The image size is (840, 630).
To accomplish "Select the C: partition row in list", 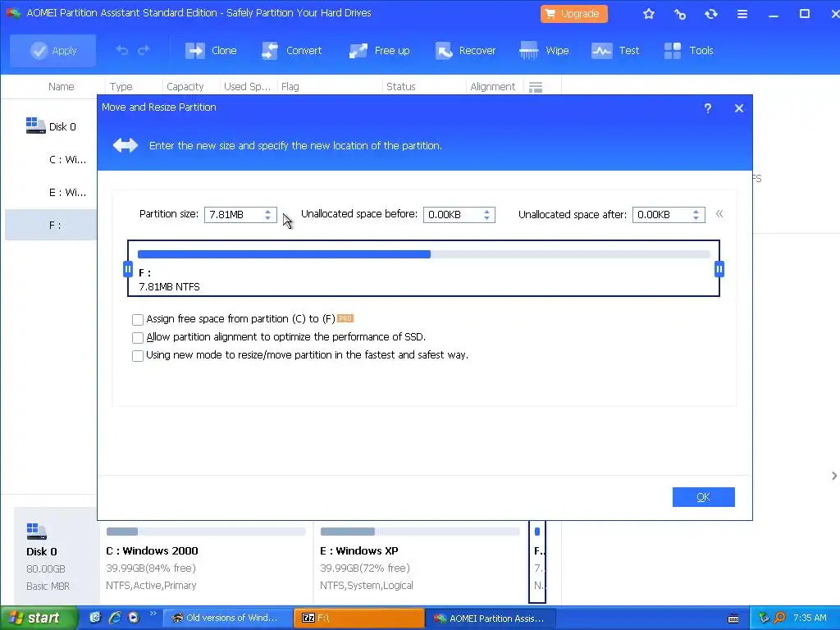I will click(x=52, y=160).
